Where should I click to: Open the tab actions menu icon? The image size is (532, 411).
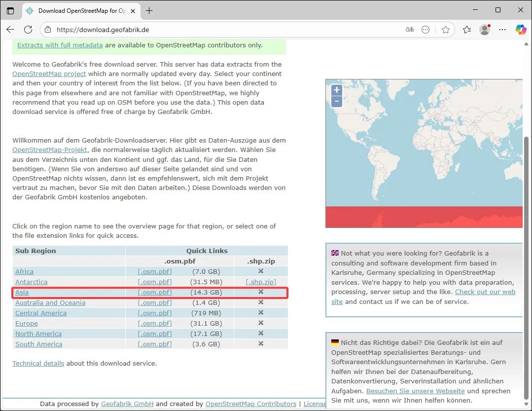[x=10, y=11]
